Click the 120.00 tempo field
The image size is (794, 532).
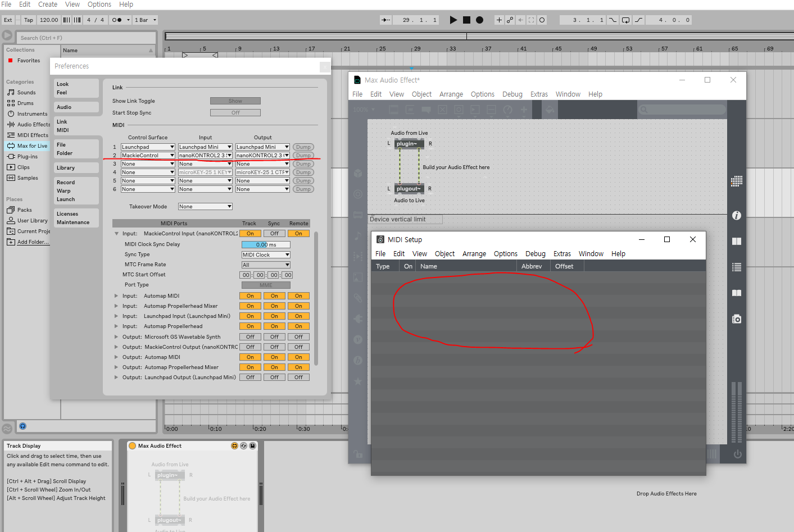pos(49,20)
